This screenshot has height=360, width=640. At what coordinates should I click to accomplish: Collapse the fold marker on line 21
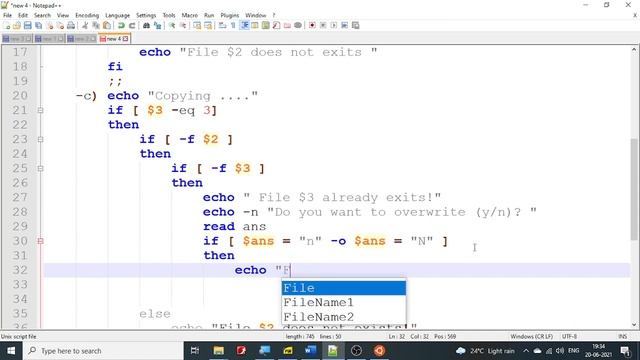pyautogui.click(x=40, y=110)
